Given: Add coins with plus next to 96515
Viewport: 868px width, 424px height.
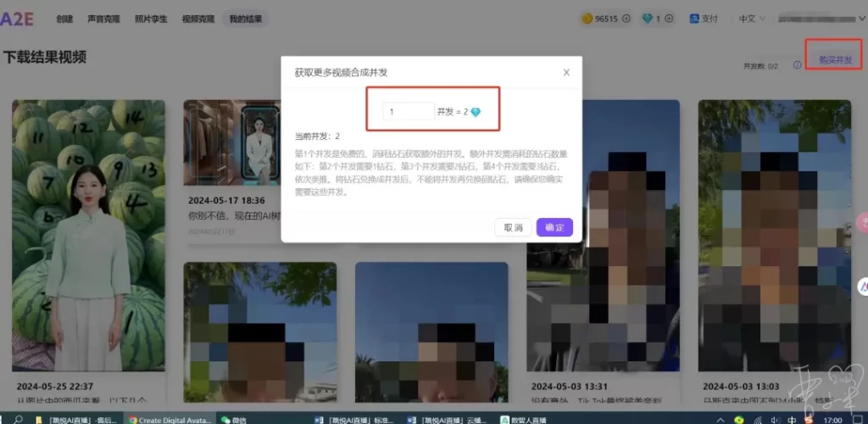Looking at the screenshot, I should click(x=626, y=19).
